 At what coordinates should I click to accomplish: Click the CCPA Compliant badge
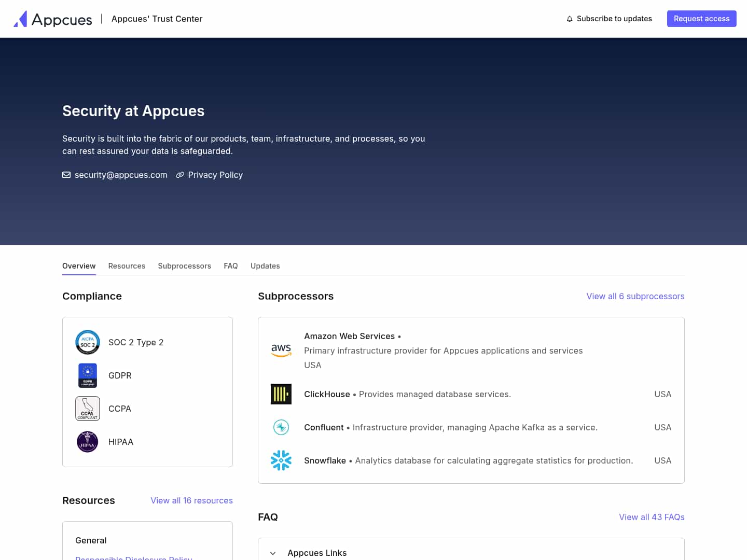click(x=87, y=409)
